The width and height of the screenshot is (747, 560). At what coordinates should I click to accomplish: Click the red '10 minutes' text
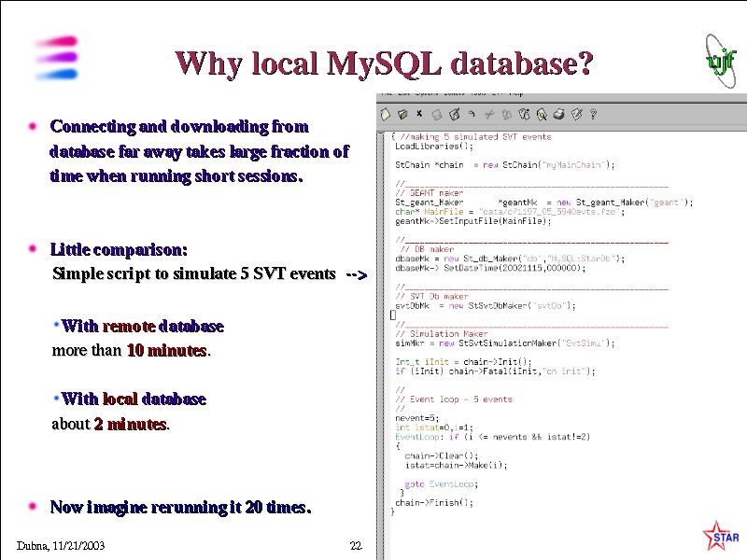pos(167,351)
